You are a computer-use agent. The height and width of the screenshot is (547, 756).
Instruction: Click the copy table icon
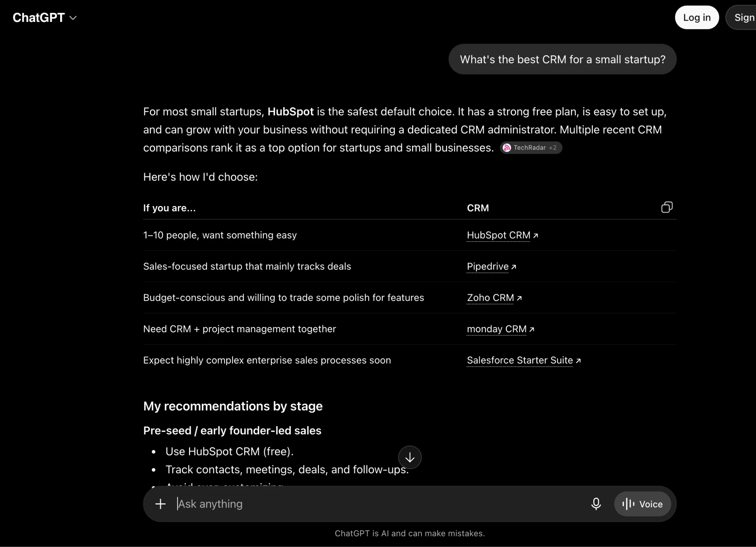point(667,207)
